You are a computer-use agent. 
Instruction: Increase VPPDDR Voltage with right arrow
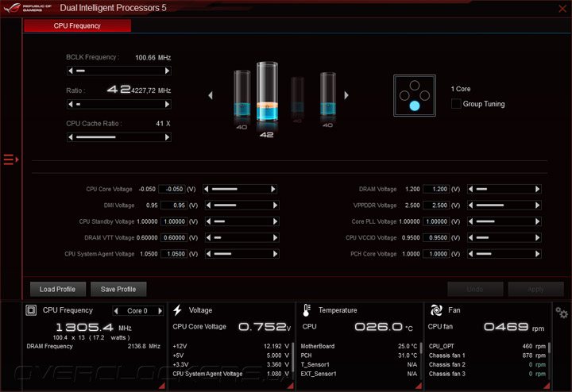point(537,205)
